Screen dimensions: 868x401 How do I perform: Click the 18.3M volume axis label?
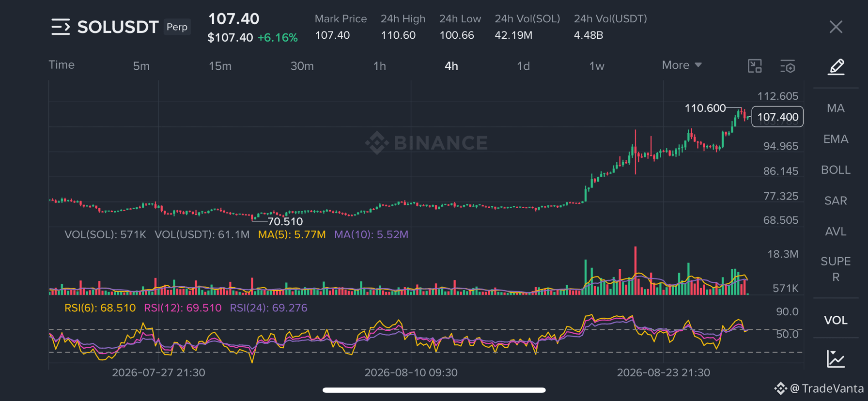(x=783, y=254)
